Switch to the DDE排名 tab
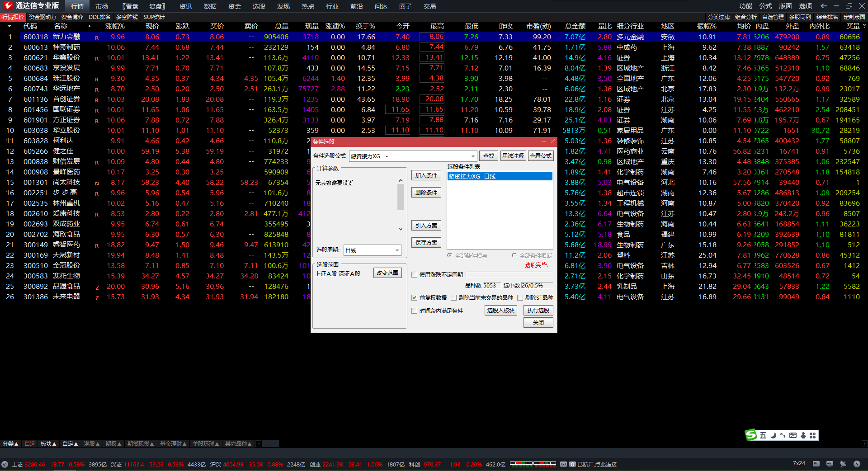The image size is (868, 471). click(99, 17)
